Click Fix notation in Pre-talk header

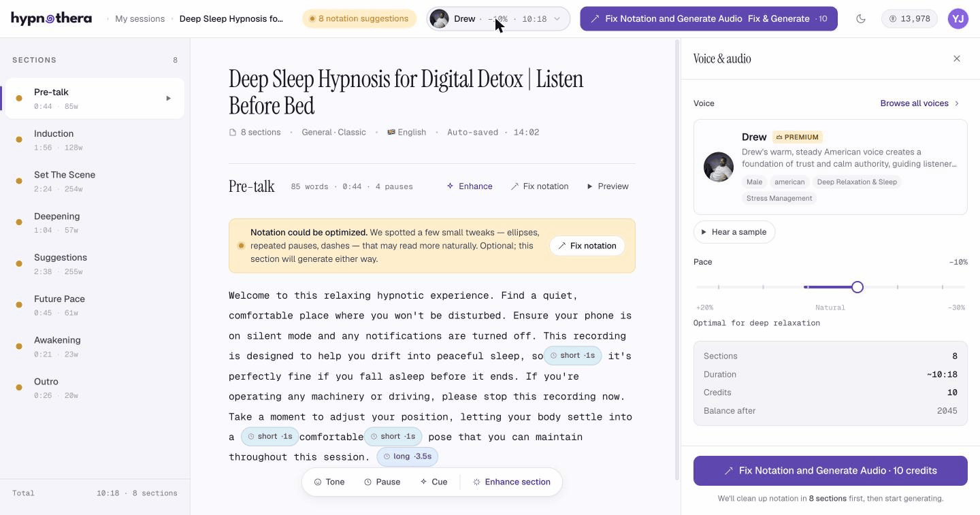[x=540, y=186]
